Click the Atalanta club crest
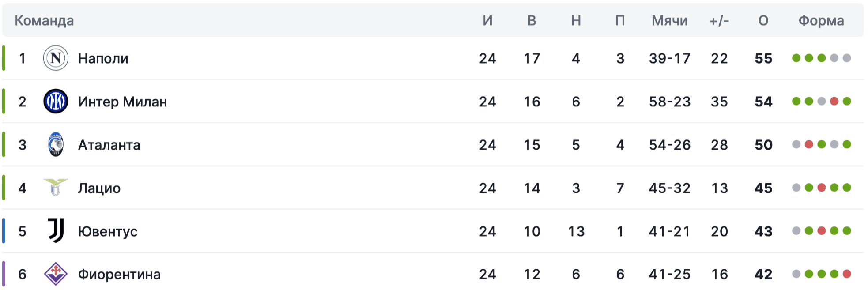 (56, 145)
